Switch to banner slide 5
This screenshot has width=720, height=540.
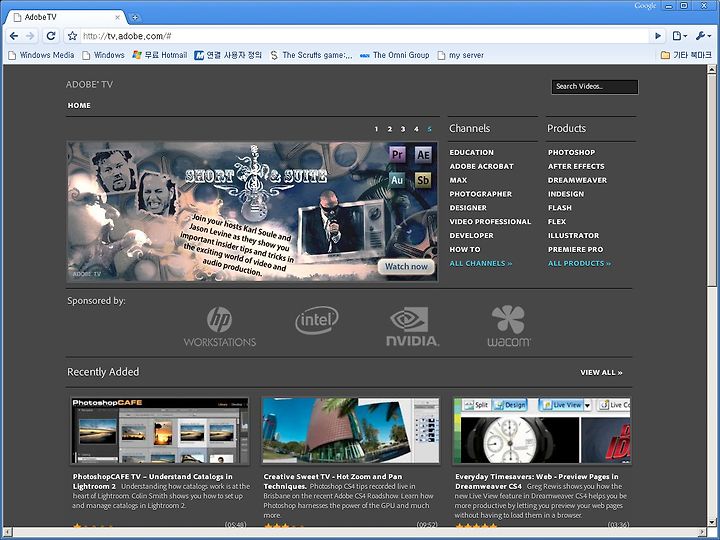[x=429, y=129]
